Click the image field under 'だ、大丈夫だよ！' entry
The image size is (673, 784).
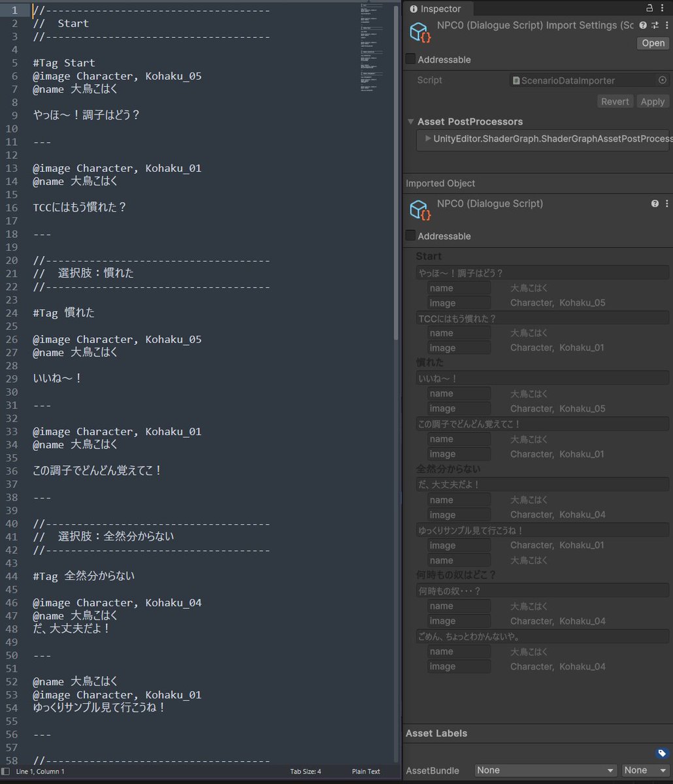pyautogui.click(x=459, y=515)
